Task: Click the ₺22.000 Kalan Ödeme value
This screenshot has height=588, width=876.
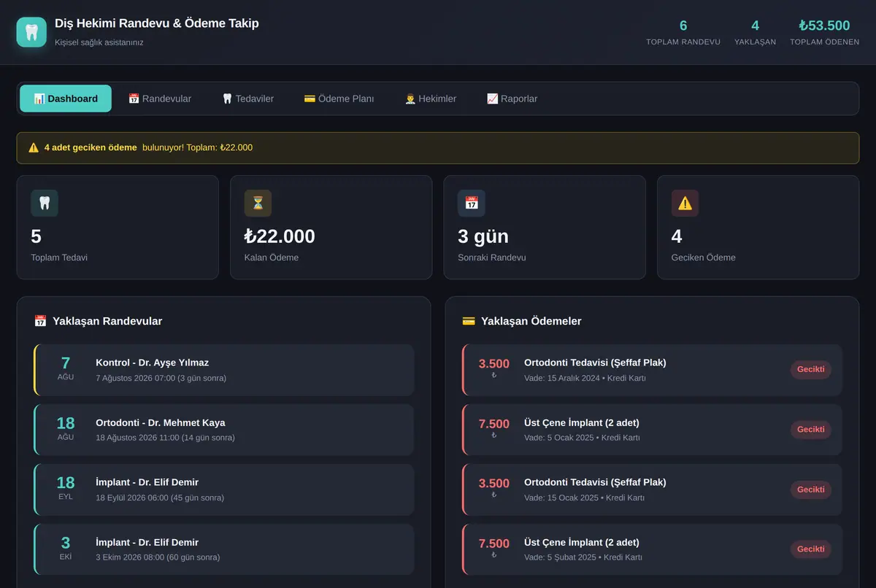Action: click(280, 236)
